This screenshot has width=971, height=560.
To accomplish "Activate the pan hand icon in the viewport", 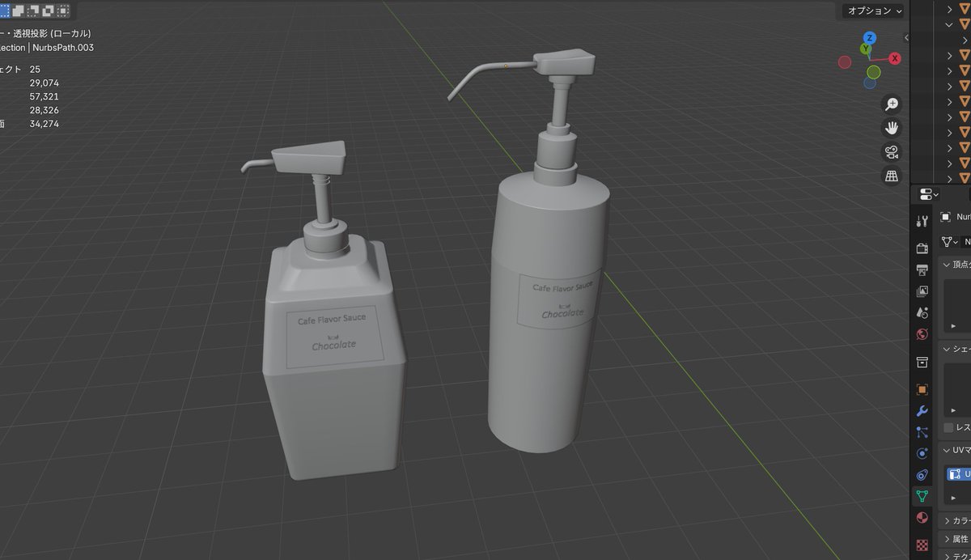I will point(891,127).
